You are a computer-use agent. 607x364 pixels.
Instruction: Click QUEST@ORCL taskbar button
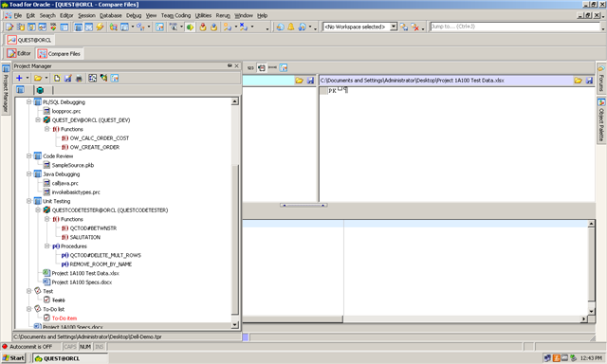[69, 358]
